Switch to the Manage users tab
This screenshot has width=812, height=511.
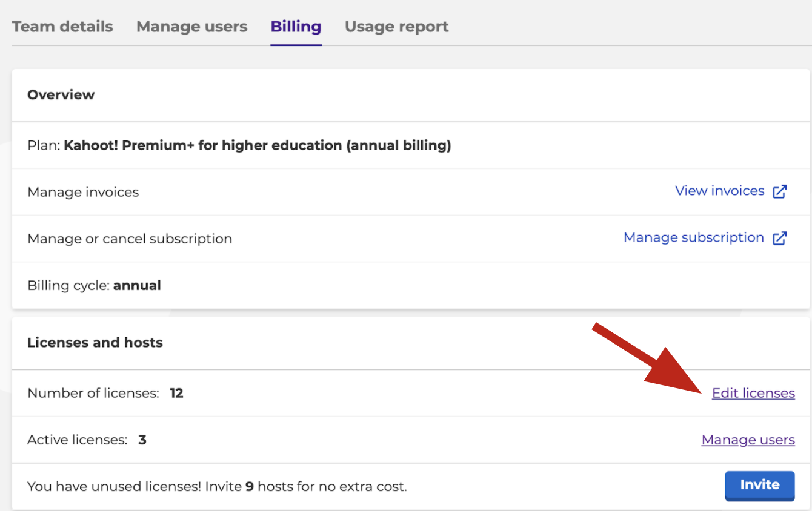click(191, 27)
